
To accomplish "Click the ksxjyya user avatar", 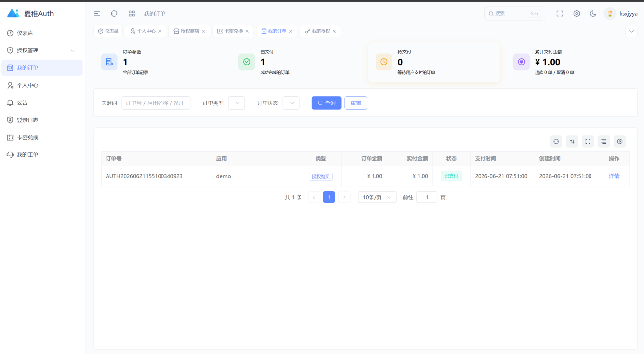I will pos(610,14).
